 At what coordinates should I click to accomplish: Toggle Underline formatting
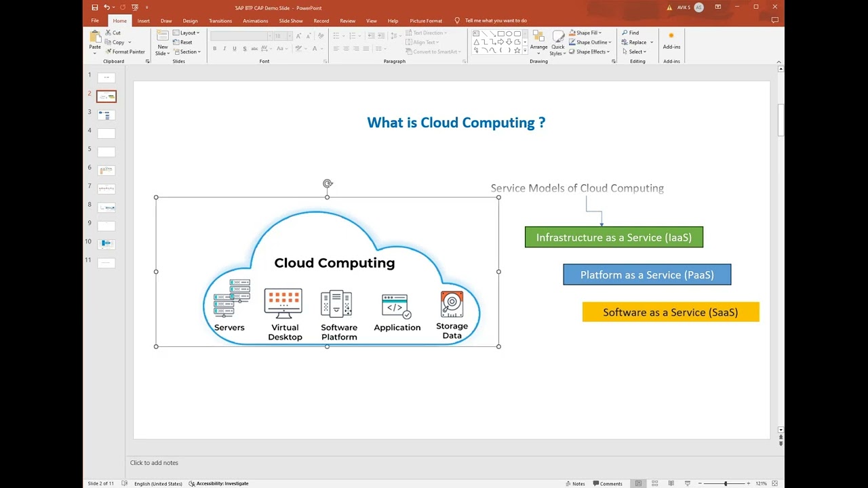[235, 49]
